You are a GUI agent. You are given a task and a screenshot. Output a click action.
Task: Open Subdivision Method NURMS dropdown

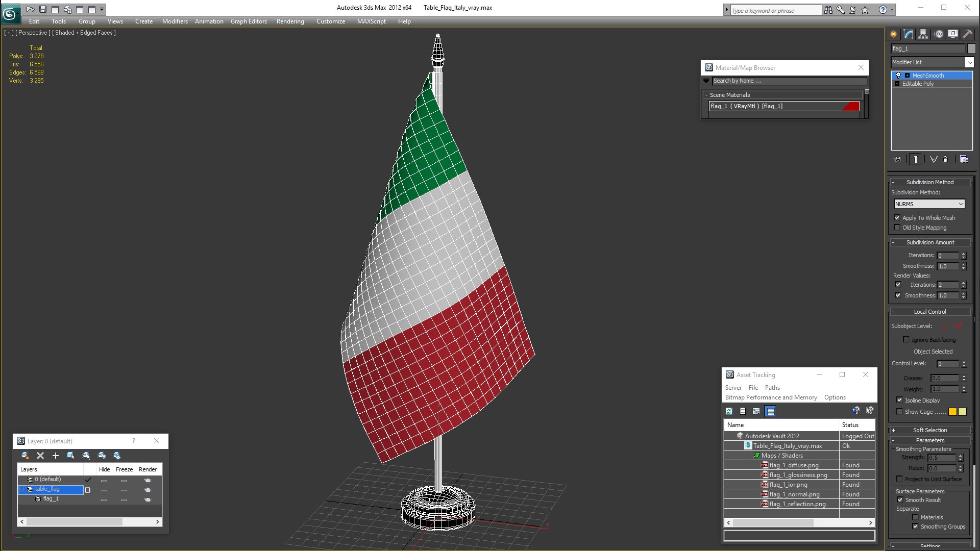pos(929,204)
